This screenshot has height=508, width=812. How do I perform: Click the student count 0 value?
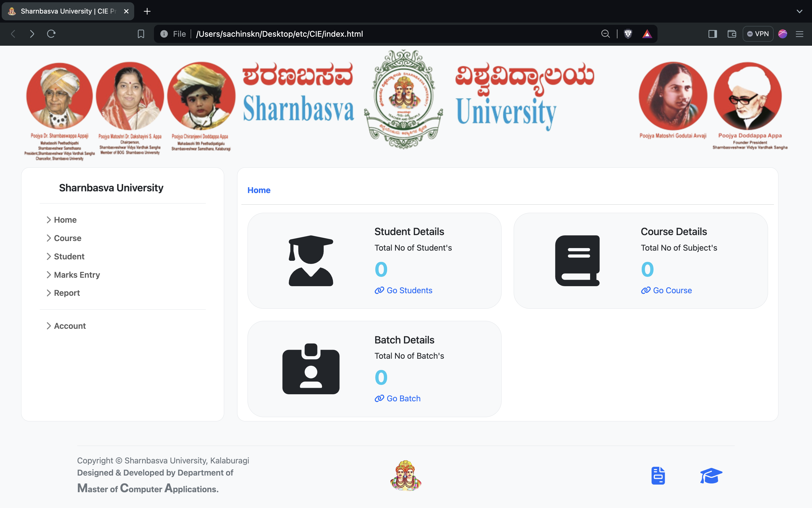coord(381,269)
